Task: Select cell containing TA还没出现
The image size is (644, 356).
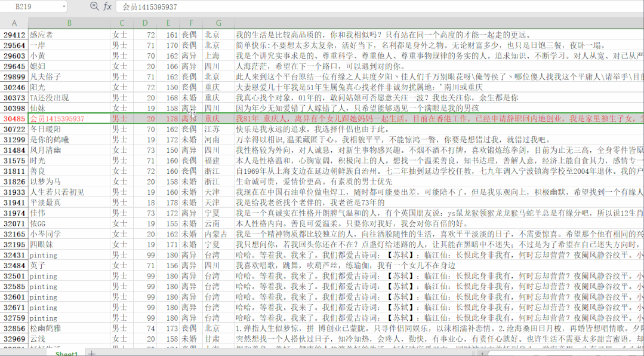Action: pos(69,98)
